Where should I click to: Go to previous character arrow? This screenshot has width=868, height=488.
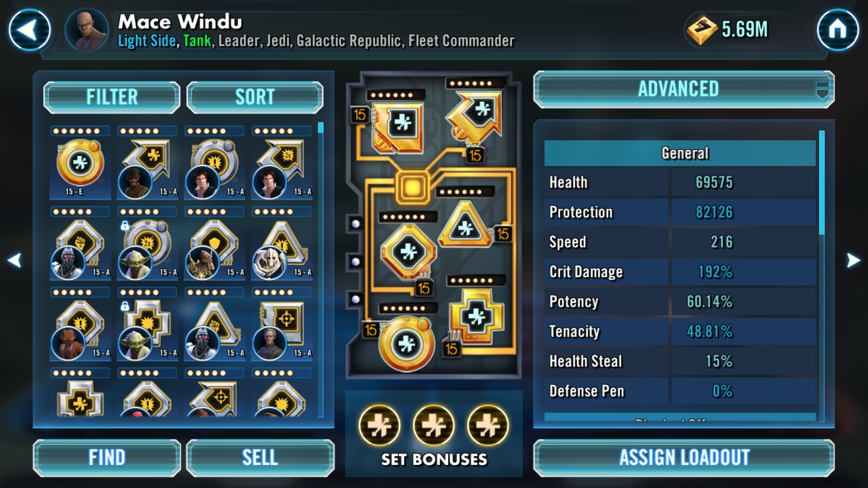(x=14, y=260)
